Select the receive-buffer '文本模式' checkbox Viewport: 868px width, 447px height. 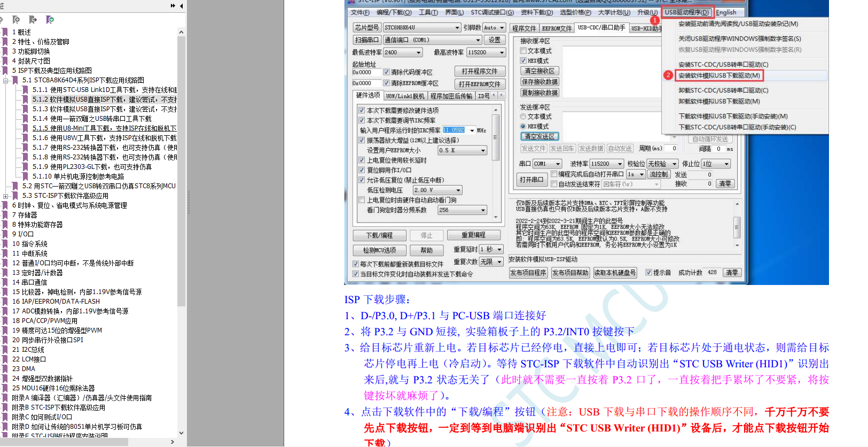coord(523,51)
